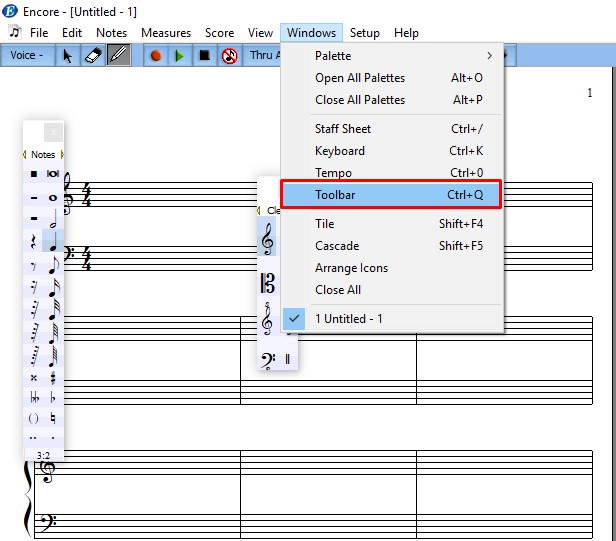Close the Windows menu via its title
Viewport: 616px width, 541px height.
311,33
